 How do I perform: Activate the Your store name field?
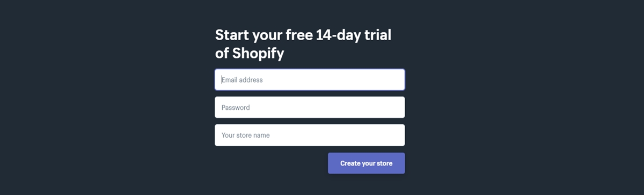click(310, 135)
